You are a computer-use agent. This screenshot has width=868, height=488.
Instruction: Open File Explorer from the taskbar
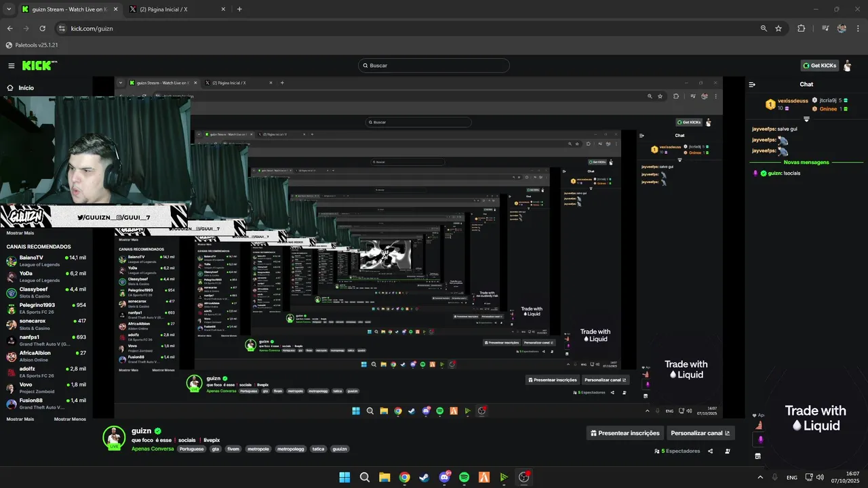(x=384, y=477)
